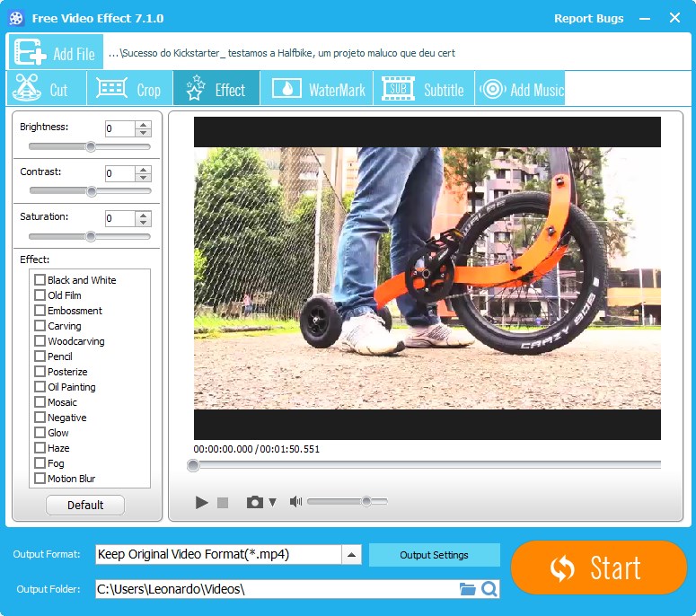Go to the Add Music tab

(x=520, y=88)
